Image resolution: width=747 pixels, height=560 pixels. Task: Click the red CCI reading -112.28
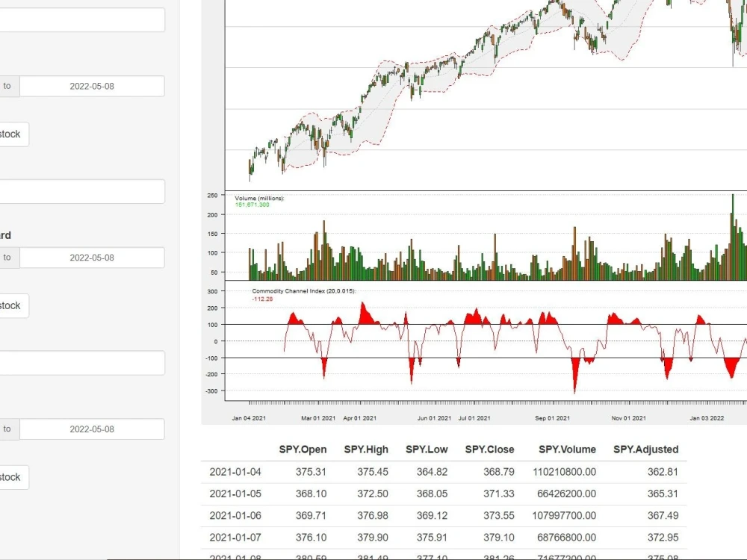pos(262,299)
